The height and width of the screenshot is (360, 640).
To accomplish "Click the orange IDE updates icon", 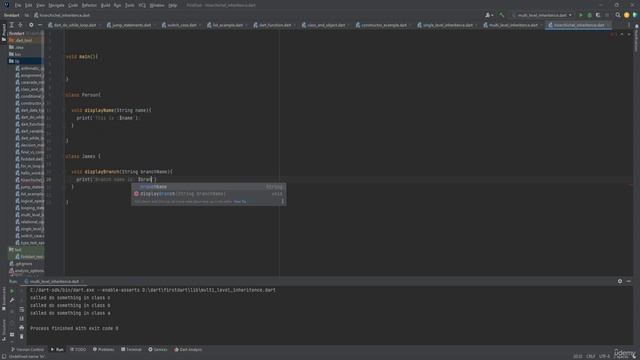I will click(x=627, y=15).
